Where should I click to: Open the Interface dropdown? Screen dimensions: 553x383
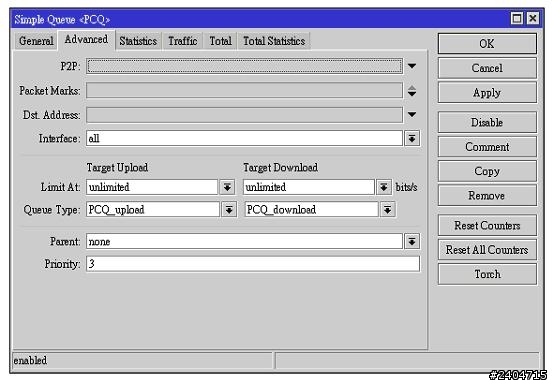412,138
